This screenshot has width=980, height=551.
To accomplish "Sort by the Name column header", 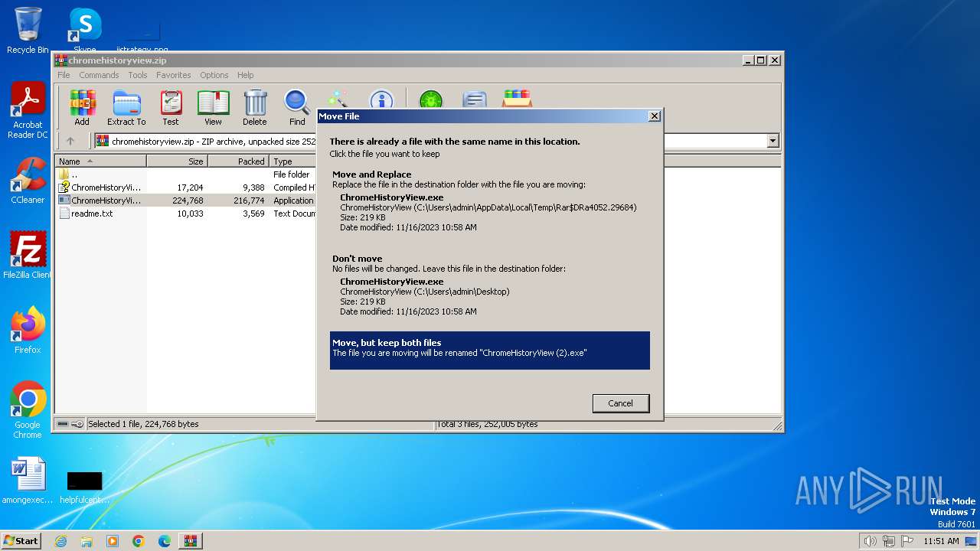I will (x=100, y=161).
